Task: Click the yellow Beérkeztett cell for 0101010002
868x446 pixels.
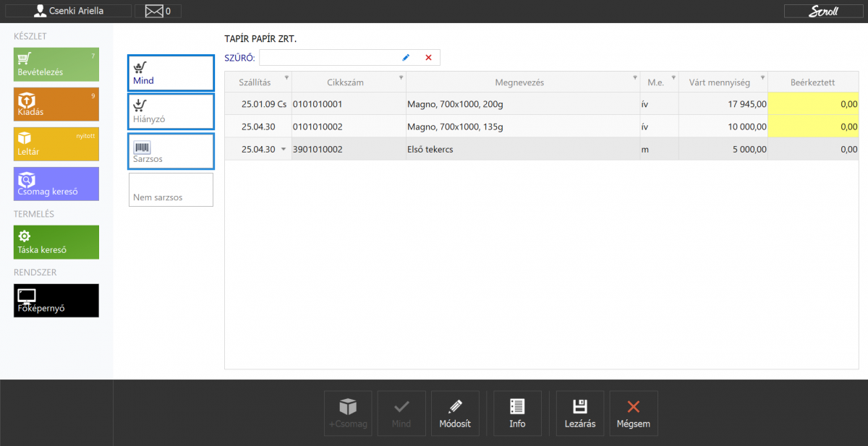Action: tap(813, 126)
